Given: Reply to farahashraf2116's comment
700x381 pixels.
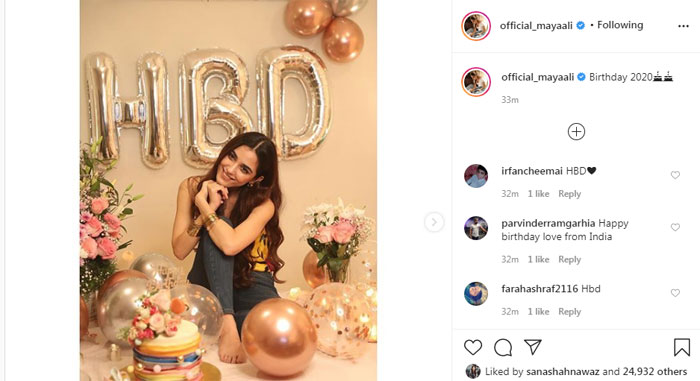Looking at the screenshot, I should tap(570, 312).
